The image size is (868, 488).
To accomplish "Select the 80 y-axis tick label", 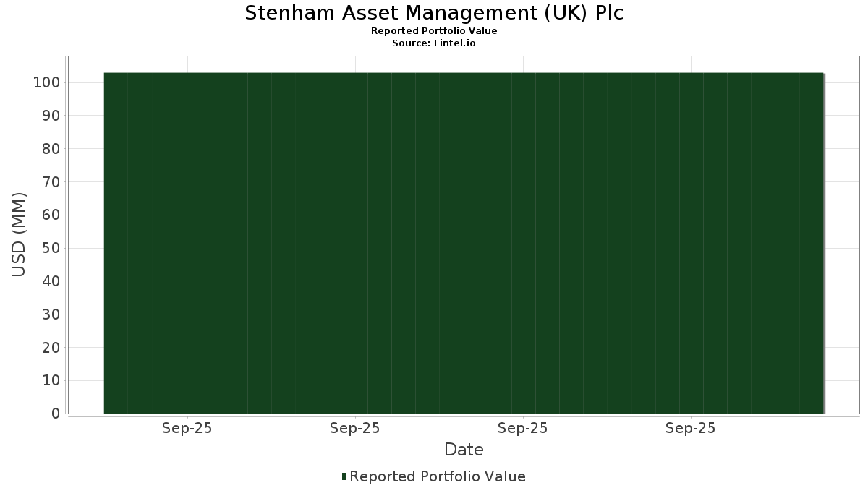I will tap(50, 149).
